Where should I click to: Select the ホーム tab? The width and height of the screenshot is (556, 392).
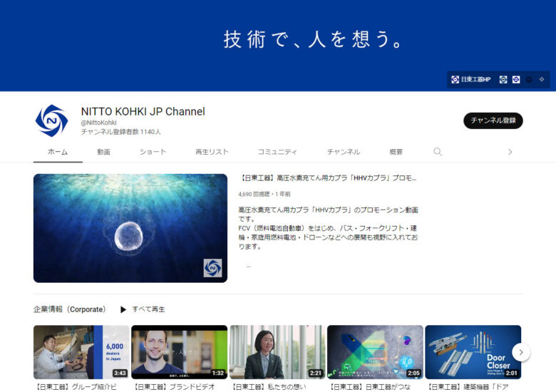coord(58,152)
